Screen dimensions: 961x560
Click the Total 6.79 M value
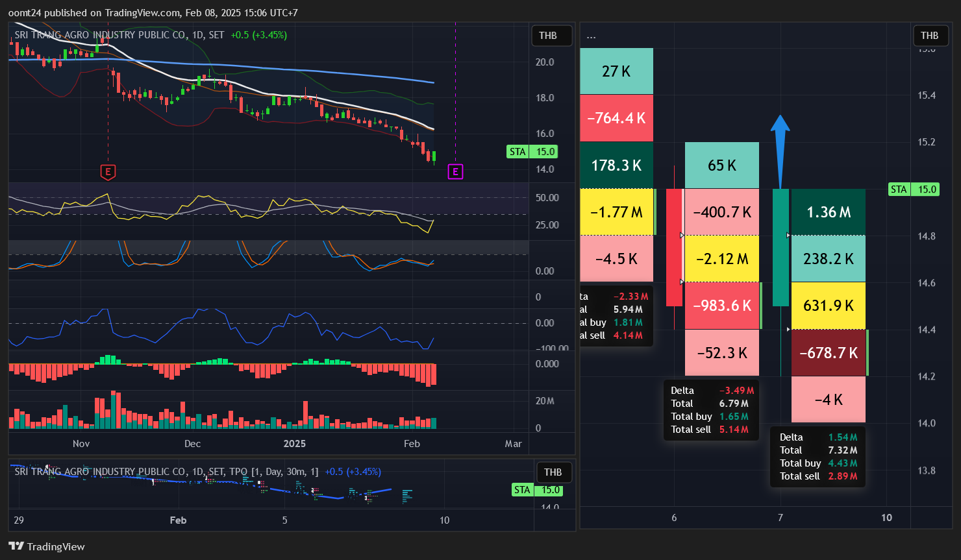(x=734, y=404)
